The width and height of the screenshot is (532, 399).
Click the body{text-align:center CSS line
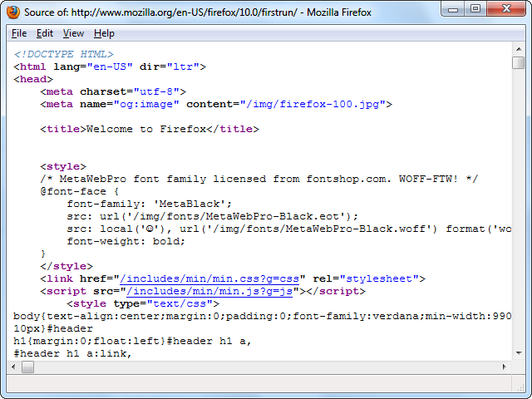(263, 316)
